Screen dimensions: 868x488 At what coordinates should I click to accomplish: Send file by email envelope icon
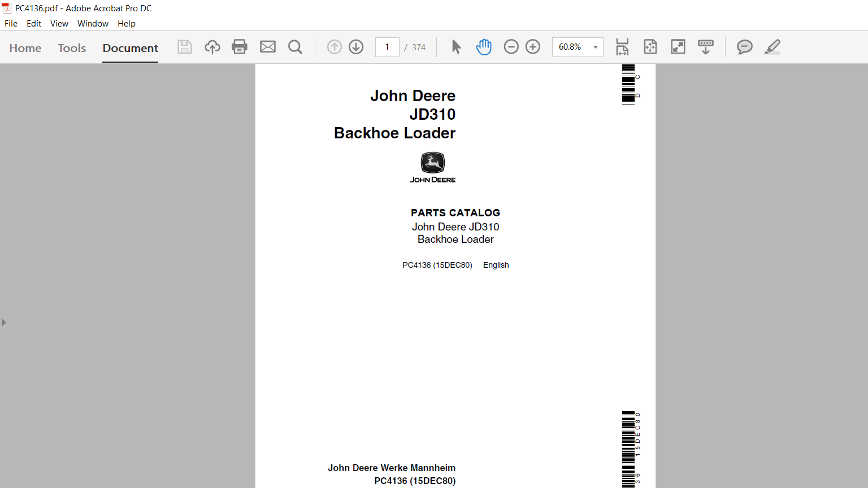tap(268, 47)
